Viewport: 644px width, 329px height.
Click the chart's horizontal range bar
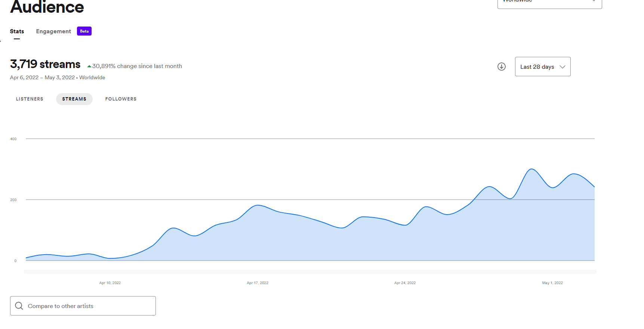click(x=310, y=272)
